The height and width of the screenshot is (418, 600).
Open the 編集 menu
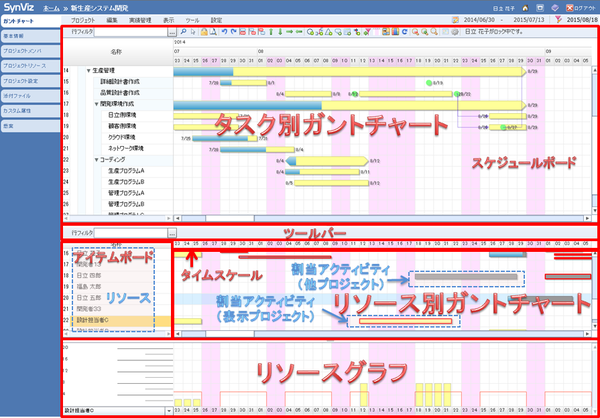pos(112,20)
